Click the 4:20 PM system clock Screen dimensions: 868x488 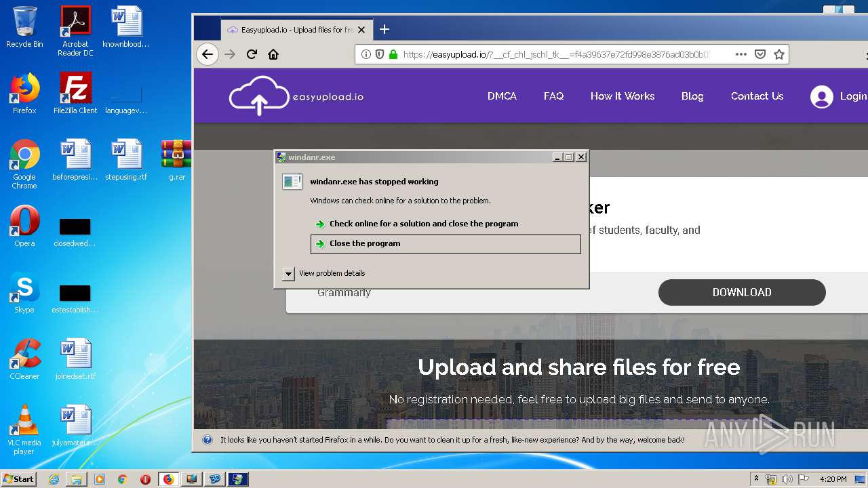click(833, 479)
